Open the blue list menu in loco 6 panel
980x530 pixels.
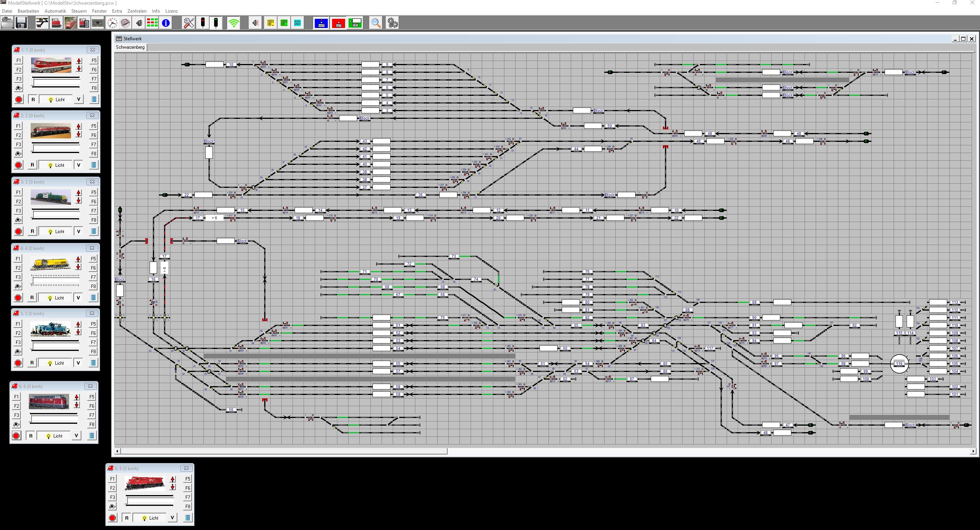[x=91, y=436]
